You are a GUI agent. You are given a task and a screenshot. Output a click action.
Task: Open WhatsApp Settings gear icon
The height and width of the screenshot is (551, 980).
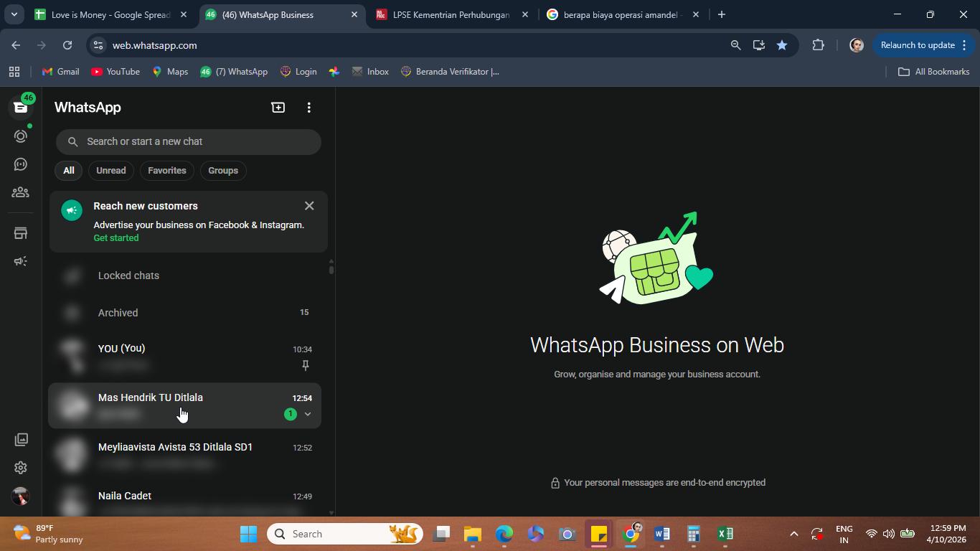pos(20,468)
